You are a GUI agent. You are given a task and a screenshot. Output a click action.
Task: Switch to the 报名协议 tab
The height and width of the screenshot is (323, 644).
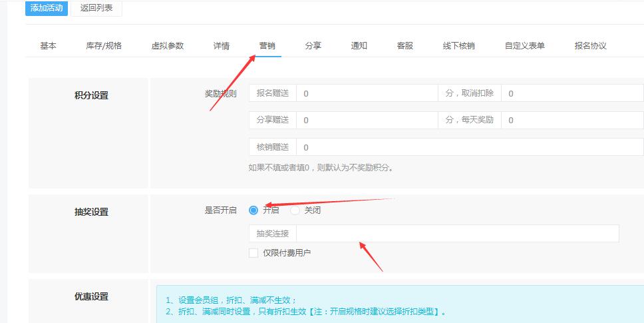tap(591, 46)
